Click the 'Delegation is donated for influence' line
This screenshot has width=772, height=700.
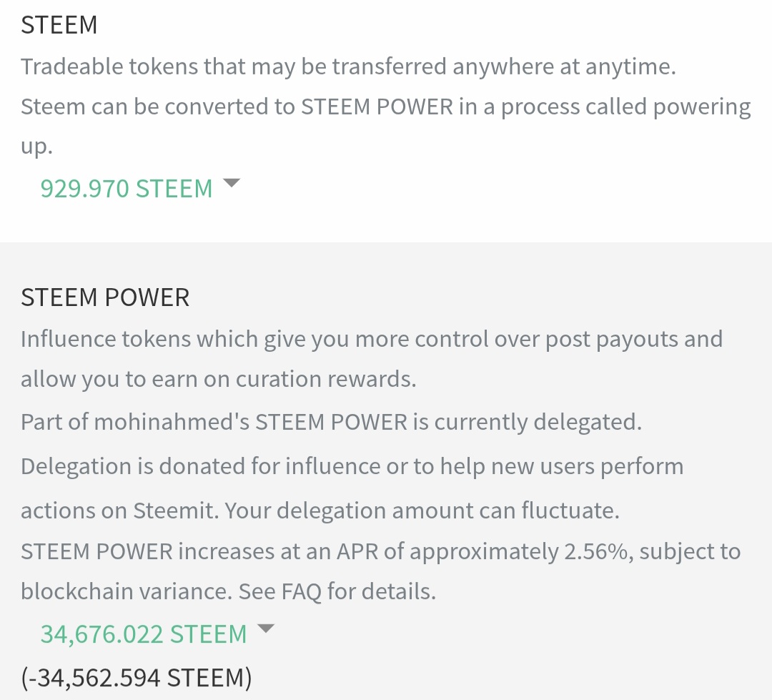click(x=352, y=466)
